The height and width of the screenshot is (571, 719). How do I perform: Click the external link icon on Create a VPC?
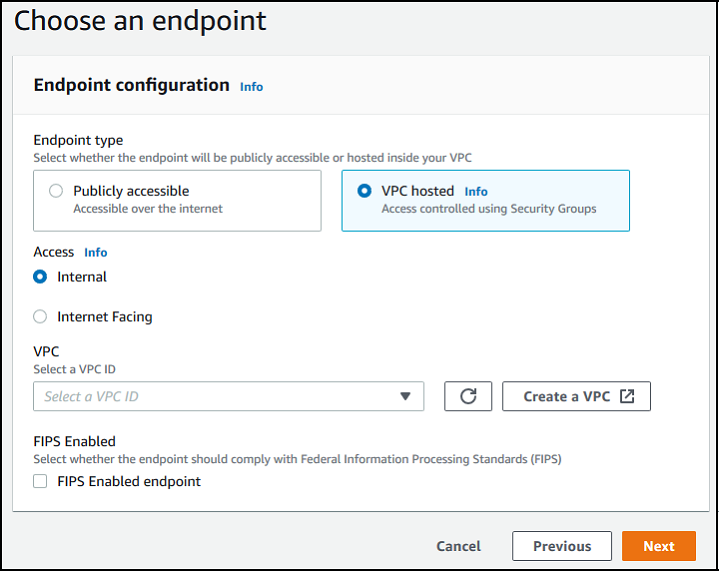pyautogui.click(x=627, y=396)
